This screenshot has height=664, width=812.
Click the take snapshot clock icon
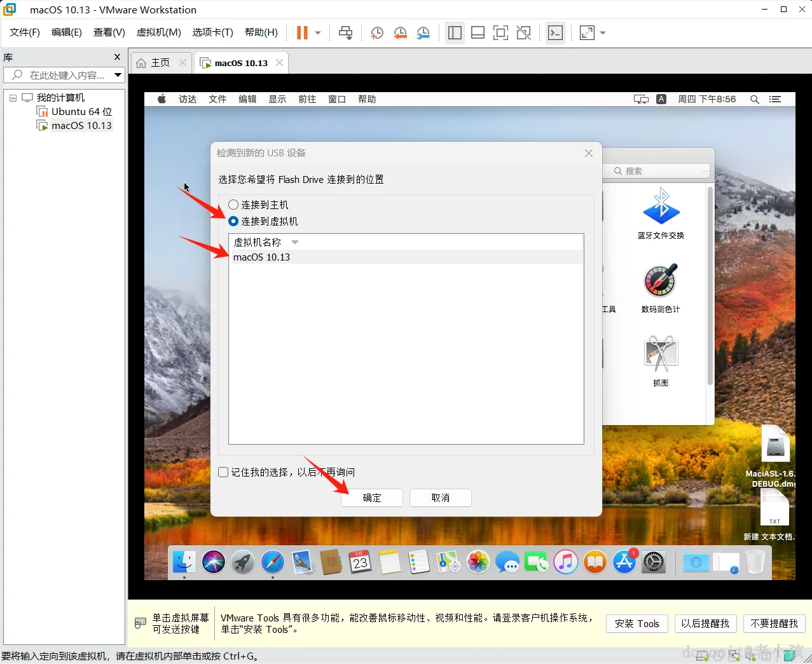coord(377,33)
